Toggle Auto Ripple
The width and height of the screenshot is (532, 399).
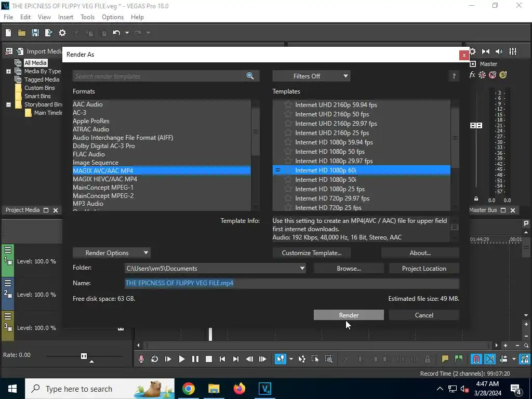tap(503, 359)
